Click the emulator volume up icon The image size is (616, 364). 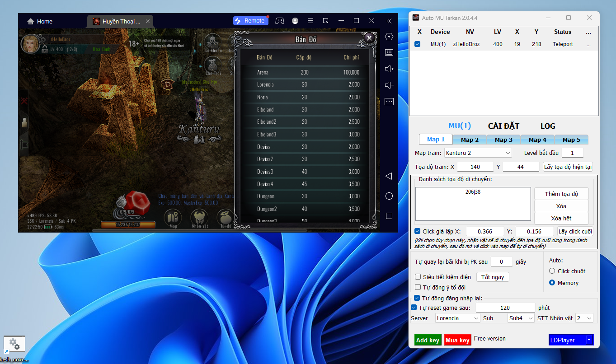coord(389,69)
